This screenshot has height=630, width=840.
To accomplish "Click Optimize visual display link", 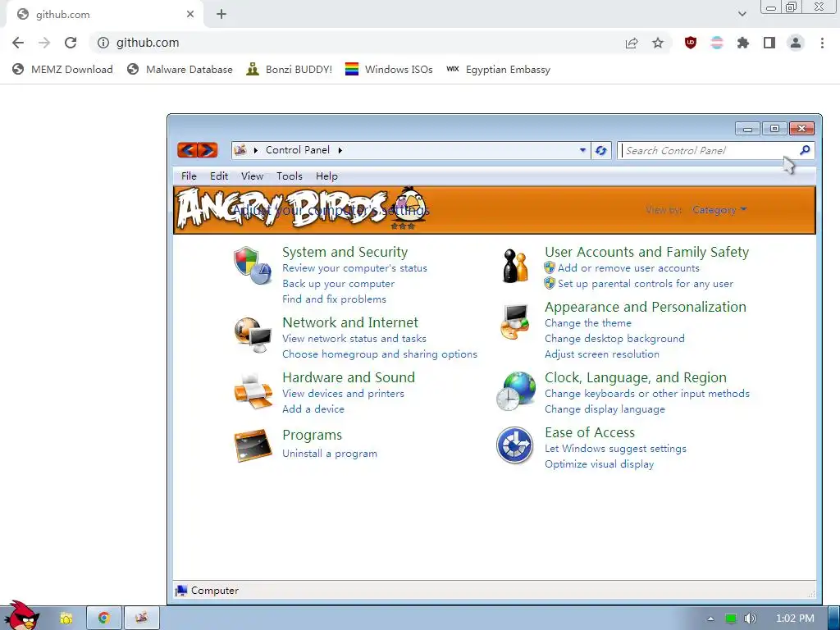I will click(x=599, y=464).
